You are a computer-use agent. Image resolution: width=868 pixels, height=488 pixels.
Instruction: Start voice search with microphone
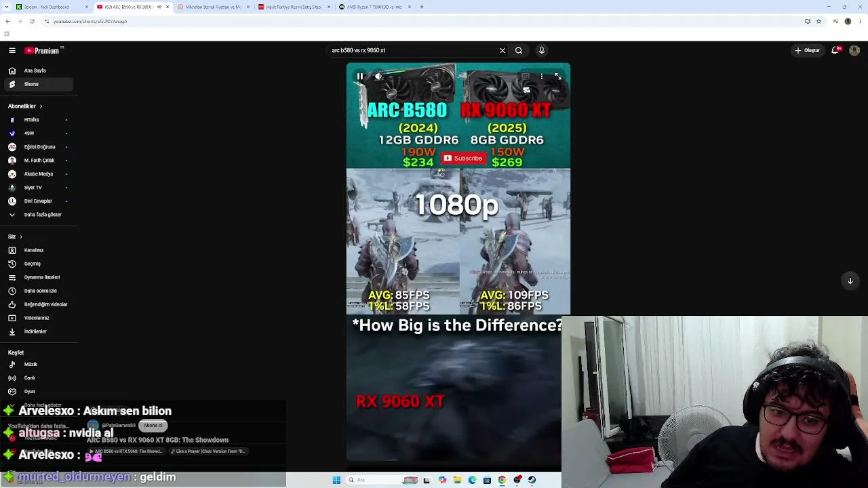[541, 50]
